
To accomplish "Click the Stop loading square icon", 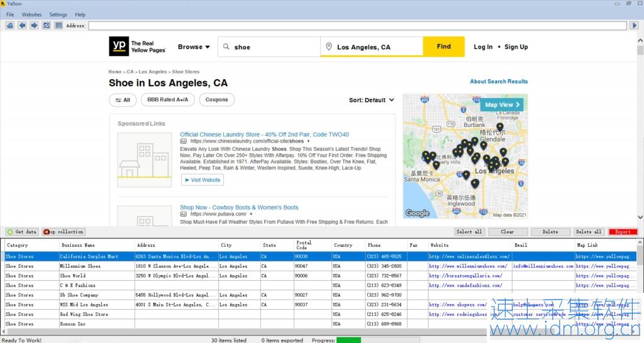I will pos(58,25).
